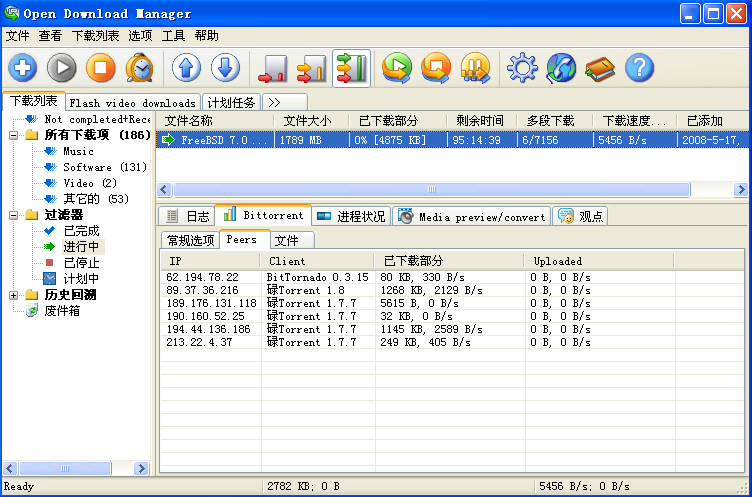Collapse the 过滤器 tree node
Screen dimensions: 752x497
(x=13, y=215)
